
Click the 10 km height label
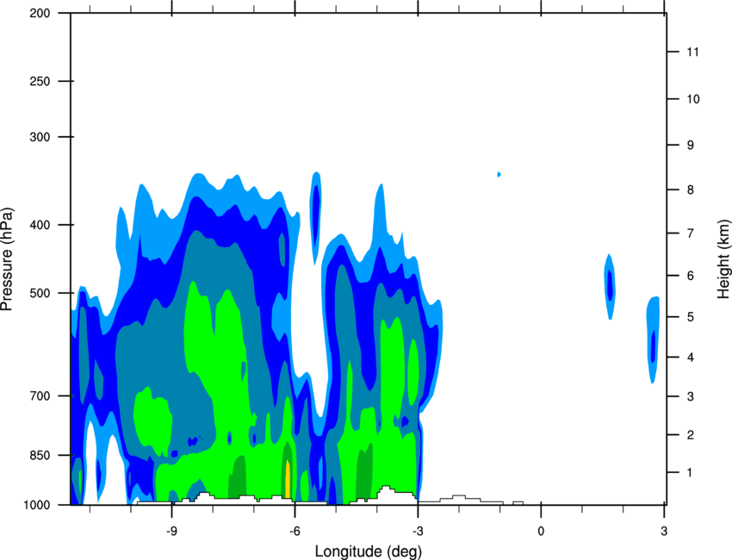692,99
